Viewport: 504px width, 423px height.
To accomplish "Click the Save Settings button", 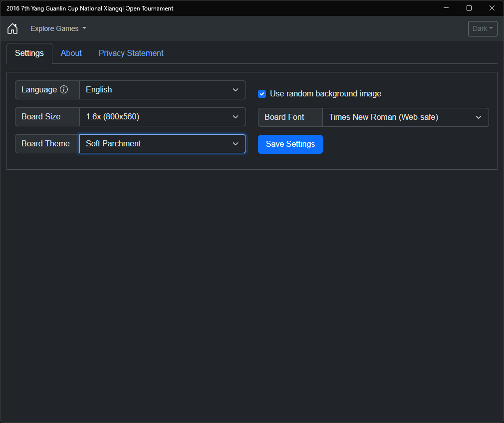I will [290, 144].
